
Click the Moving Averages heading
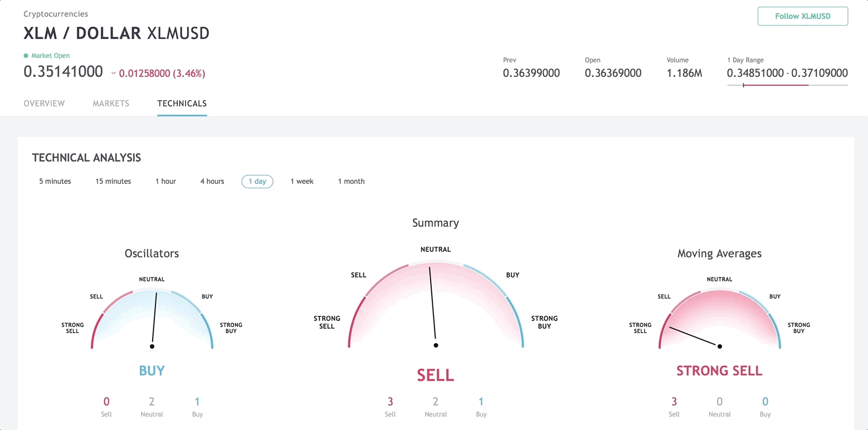tap(720, 253)
